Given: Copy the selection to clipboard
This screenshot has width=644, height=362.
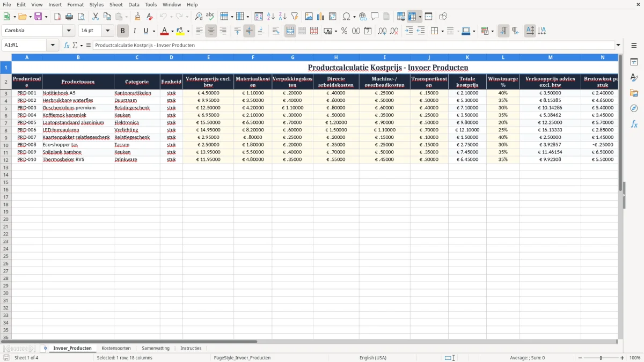Looking at the screenshot, I should tap(107, 17).
